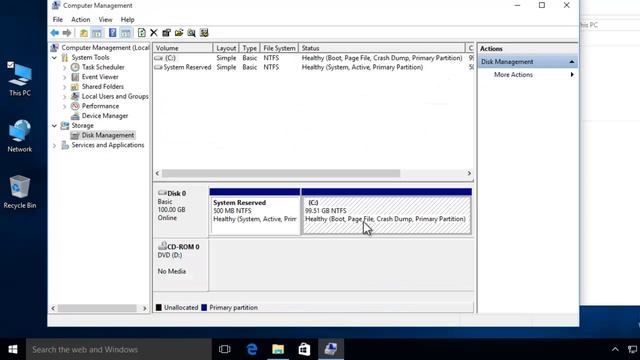
Task: Select the (C:) 99.51 GB partition block
Action: pos(387,211)
